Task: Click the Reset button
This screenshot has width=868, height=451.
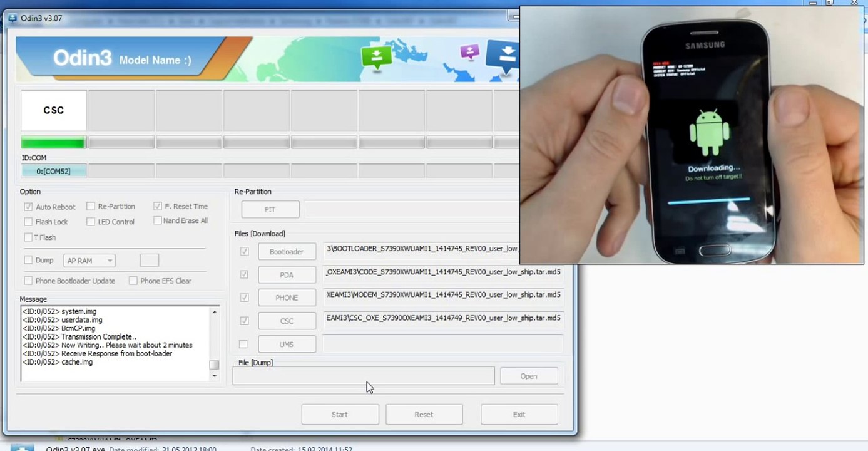Action: tap(424, 414)
